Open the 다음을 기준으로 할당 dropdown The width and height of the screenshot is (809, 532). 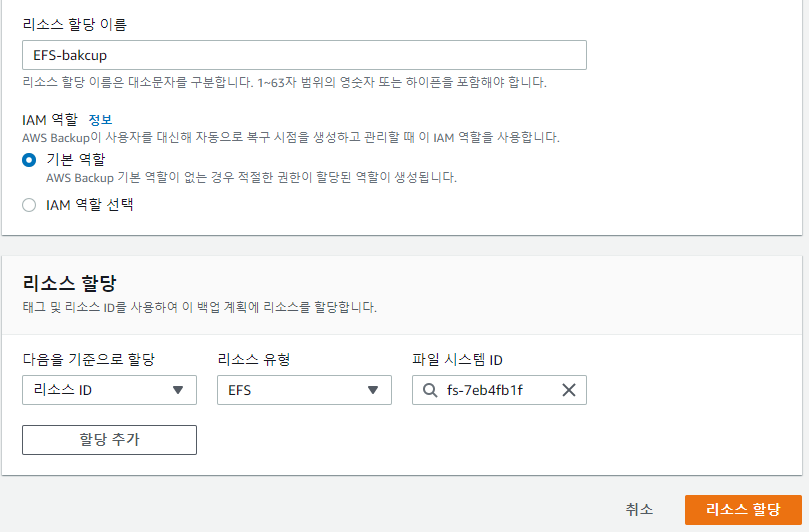pyautogui.click(x=109, y=390)
